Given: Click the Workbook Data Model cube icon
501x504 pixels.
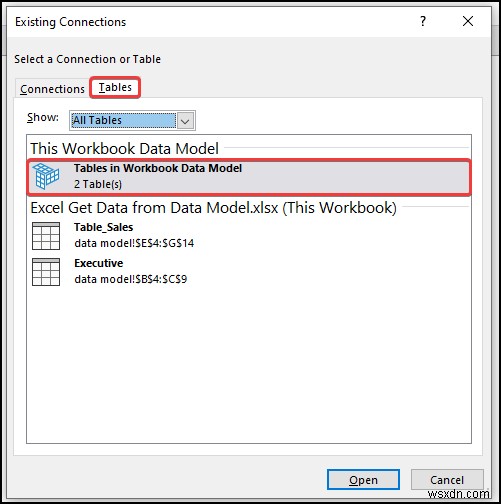Looking at the screenshot, I should pyautogui.click(x=46, y=176).
